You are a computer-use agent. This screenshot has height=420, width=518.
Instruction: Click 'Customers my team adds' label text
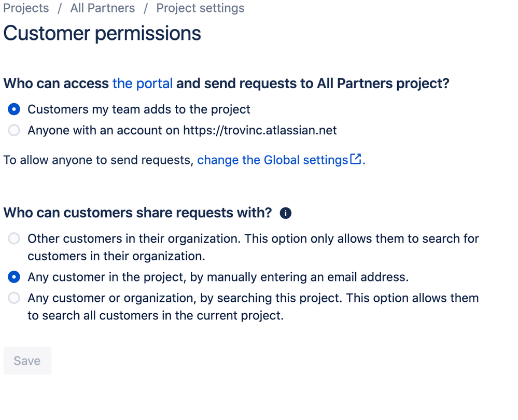click(139, 109)
